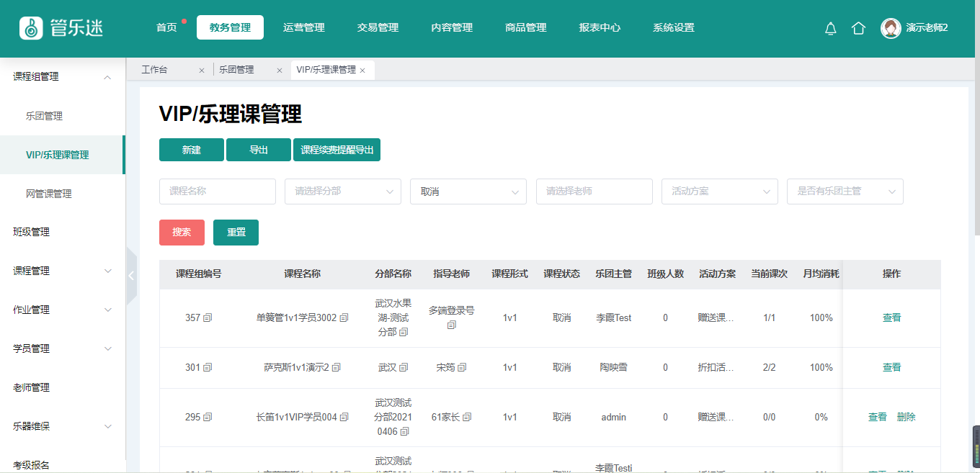
Task: Click the user avatar for 演示老师2
Action: point(891,28)
